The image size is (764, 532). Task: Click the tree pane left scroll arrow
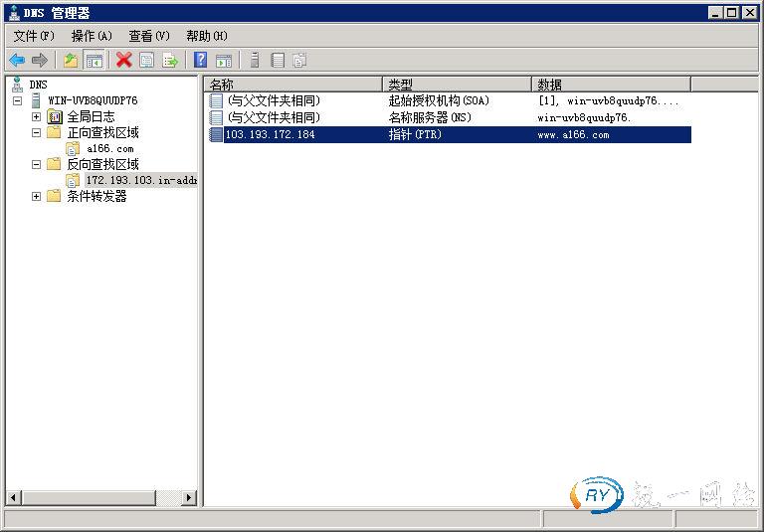14,497
